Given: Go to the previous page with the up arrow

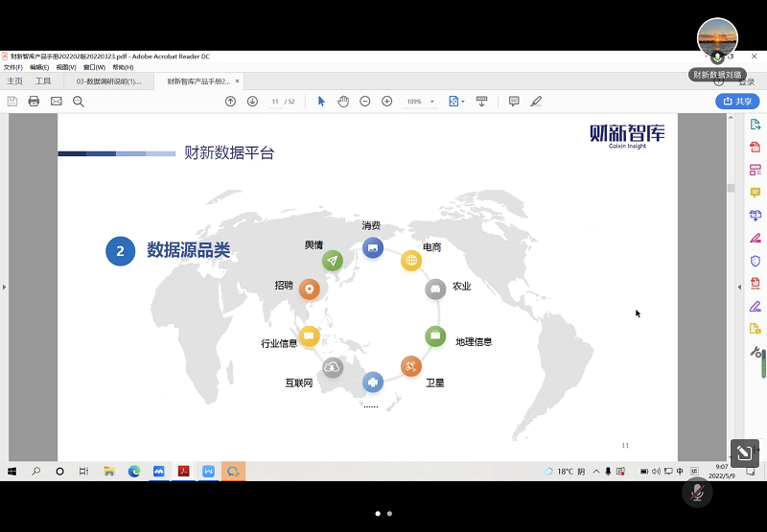Looking at the screenshot, I should tap(230, 102).
